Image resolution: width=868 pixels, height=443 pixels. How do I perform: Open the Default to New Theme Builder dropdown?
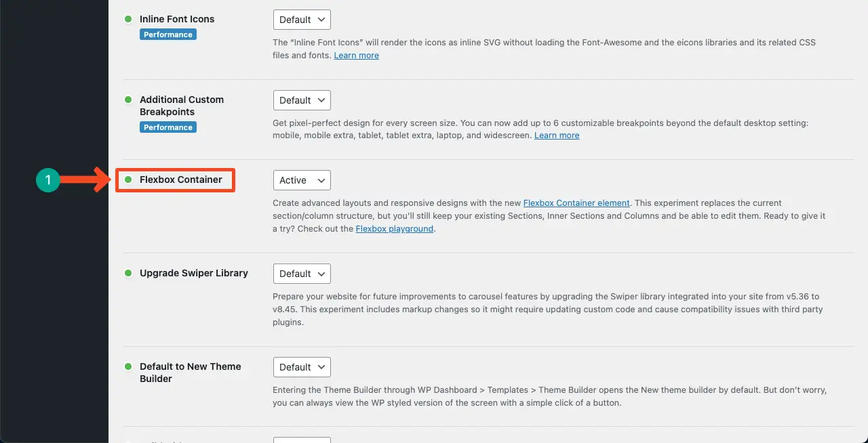(x=302, y=367)
